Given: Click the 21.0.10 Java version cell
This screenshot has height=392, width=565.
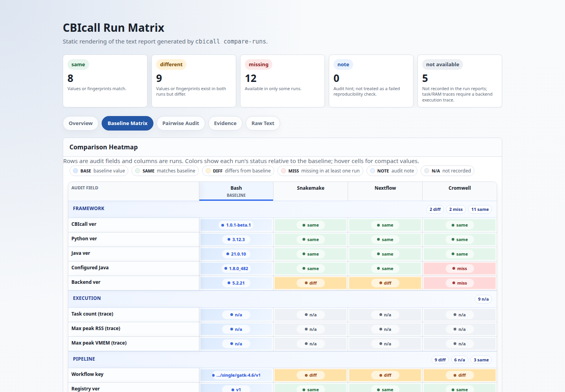Looking at the screenshot, I should click(236, 254).
